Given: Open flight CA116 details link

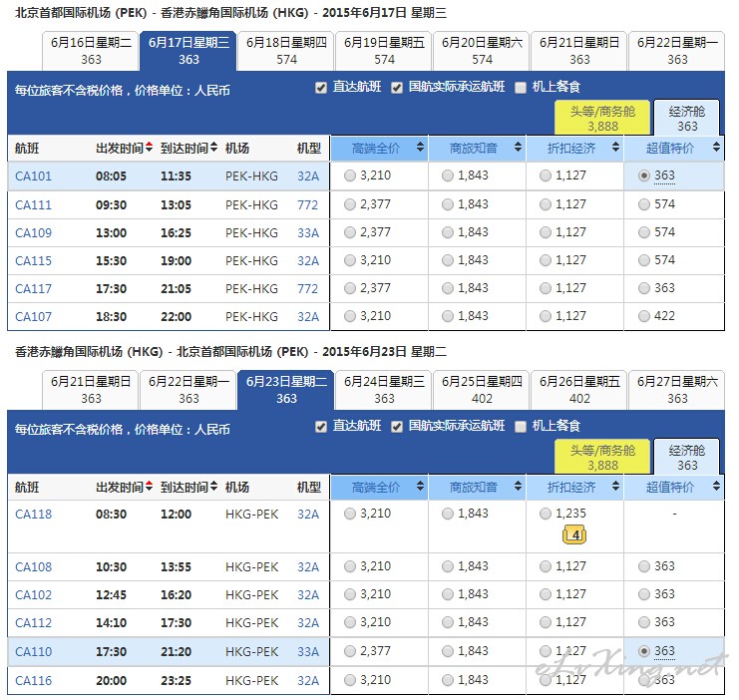Looking at the screenshot, I should click(33, 681).
